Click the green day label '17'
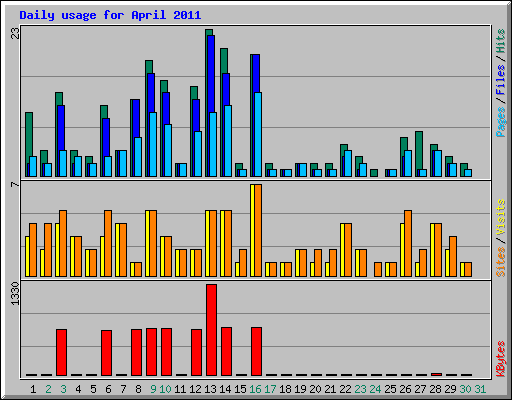Screen dimensions: 512x400 coord(270,389)
